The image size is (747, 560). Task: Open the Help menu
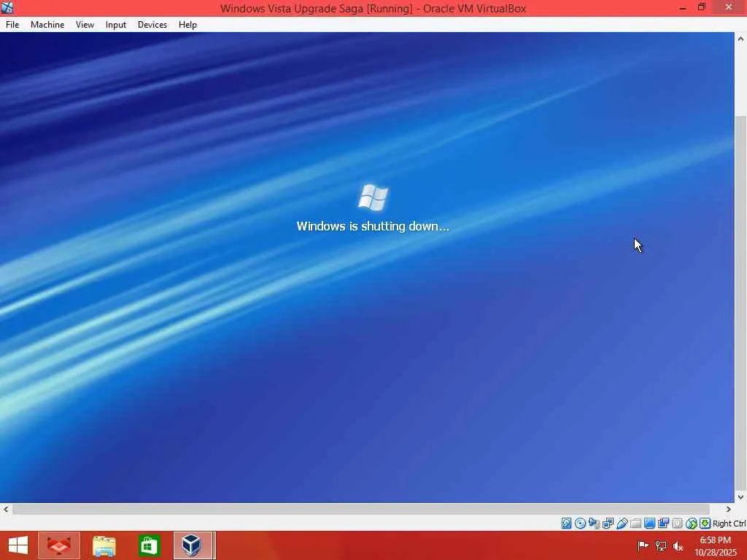[x=187, y=25]
